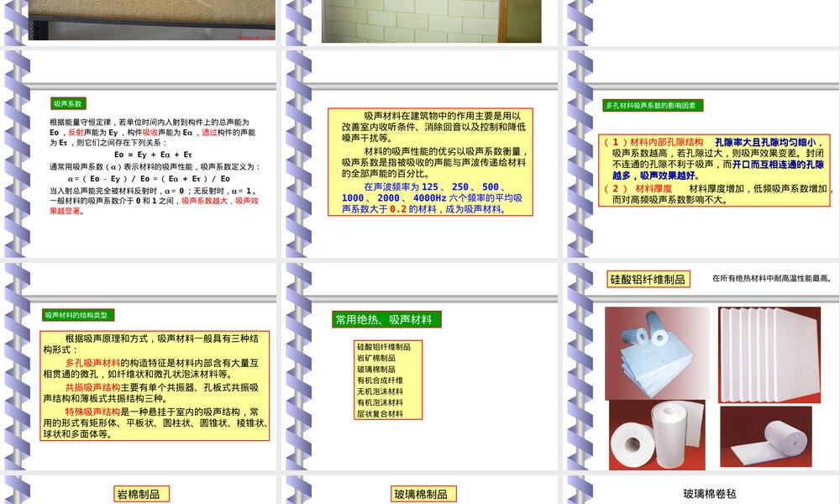Click the blue sentence listing 125、250、500 frequencies
Image resolution: width=840 pixels, height=504 pixels.
(433, 197)
